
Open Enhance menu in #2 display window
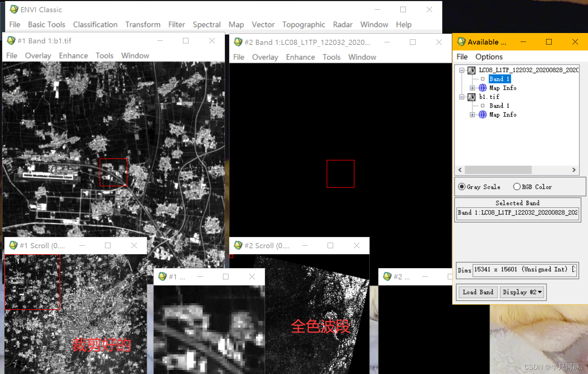point(300,57)
